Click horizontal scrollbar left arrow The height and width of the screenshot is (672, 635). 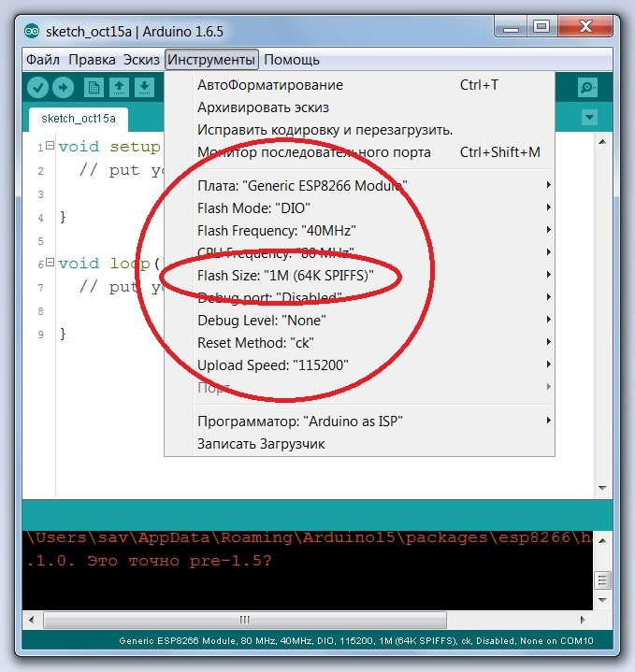(31, 620)
